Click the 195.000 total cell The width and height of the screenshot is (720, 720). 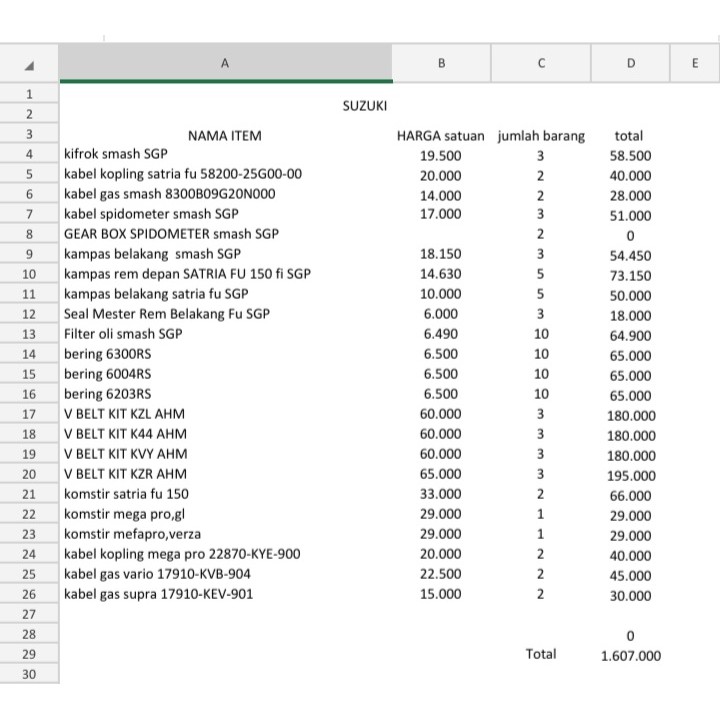631,475
